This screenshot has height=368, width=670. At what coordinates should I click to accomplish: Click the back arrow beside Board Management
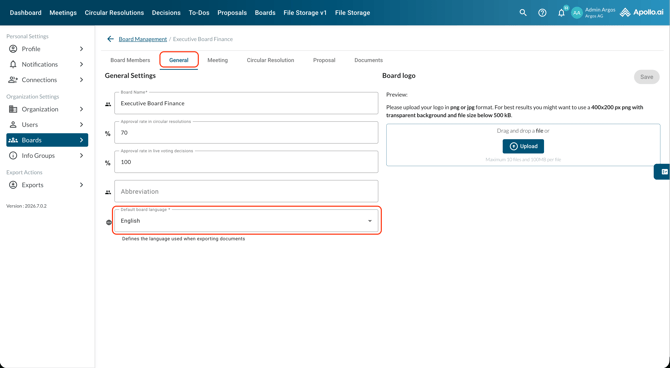pos(110,39)
